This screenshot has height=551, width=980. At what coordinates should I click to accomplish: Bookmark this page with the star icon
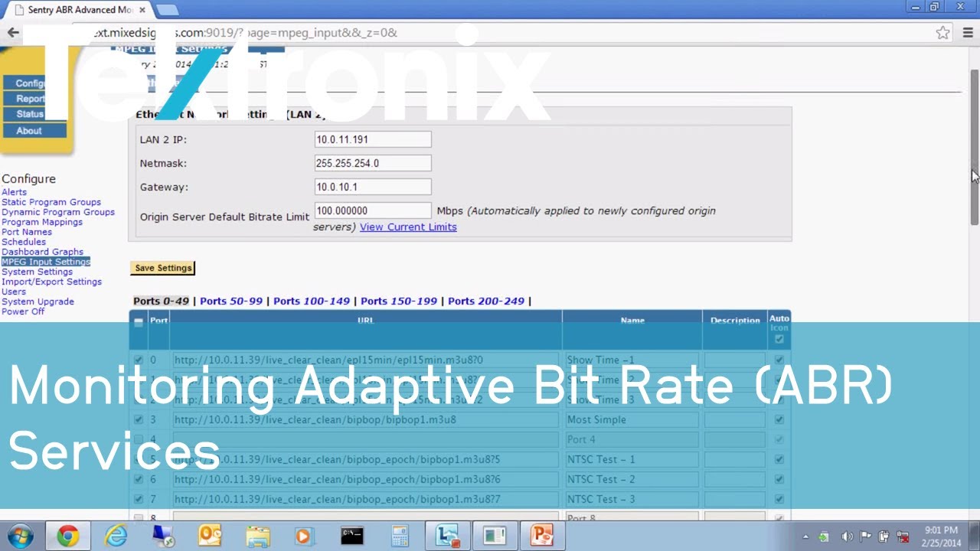pyautogui.click(x=942, y=33)
